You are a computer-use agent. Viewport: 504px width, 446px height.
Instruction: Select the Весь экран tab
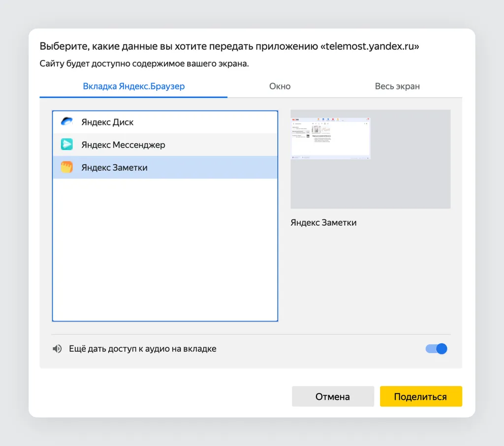(397, 87)
